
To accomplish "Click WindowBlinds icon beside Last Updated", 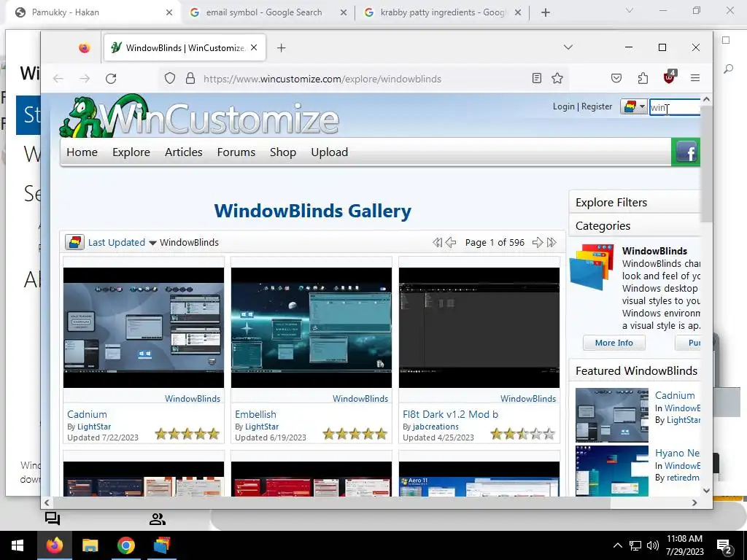I will (75, 242).
